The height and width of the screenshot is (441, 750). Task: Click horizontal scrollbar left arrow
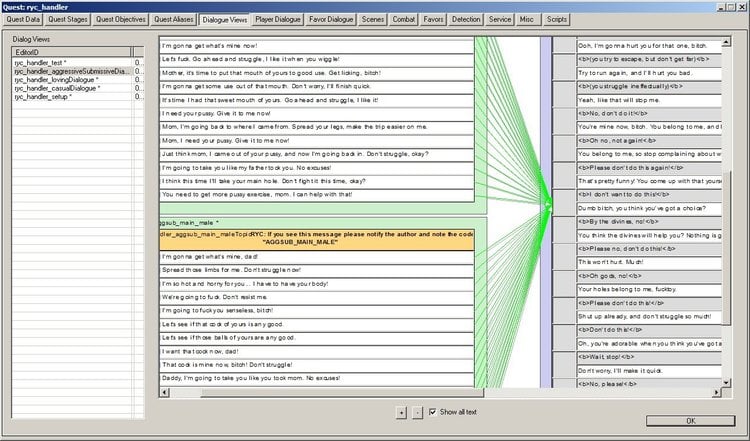pos(165,393)
